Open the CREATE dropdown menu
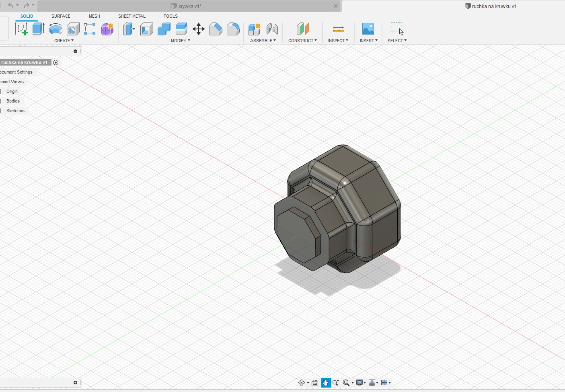The height and width of the screenshot is (392, 565). pos(64,41)
